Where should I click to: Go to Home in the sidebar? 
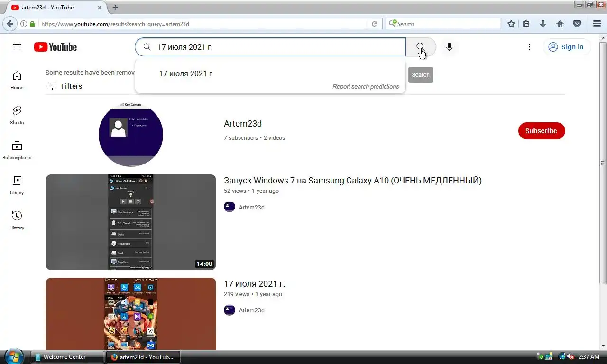click(x=17, y=80)
